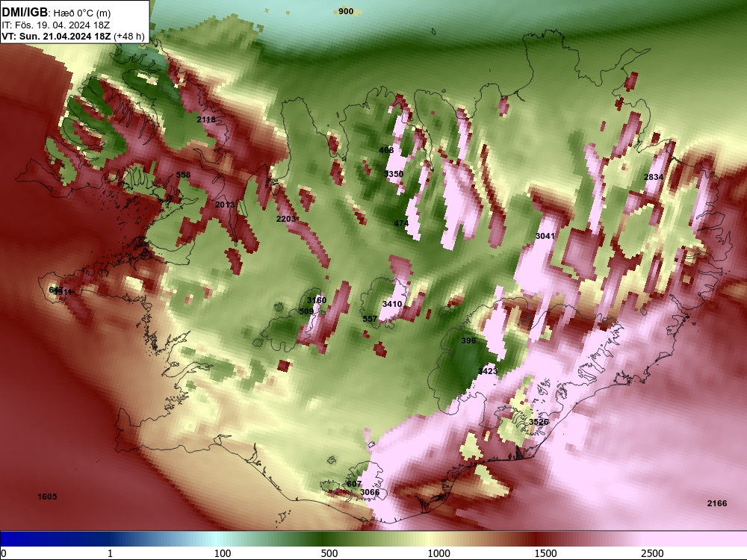This screenshot has height=560, width=747.
Task: Click the value 2013 on the map
Action: coord(225,205)
